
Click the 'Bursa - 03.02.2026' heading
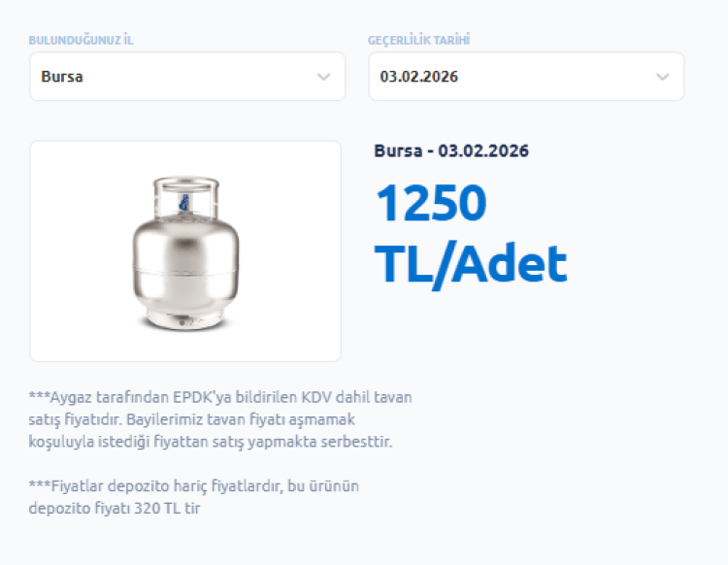click(451, 151)
